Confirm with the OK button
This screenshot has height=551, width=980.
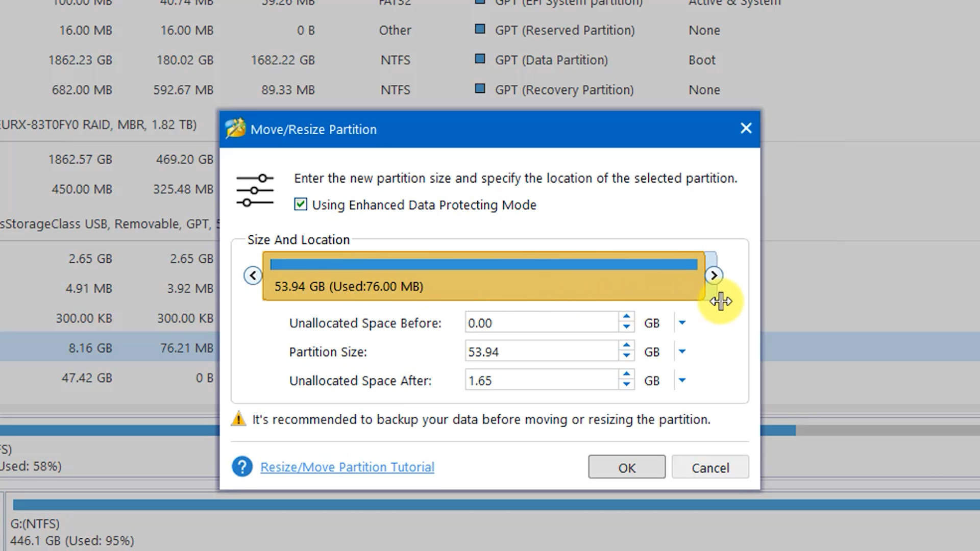coord(626,467)
